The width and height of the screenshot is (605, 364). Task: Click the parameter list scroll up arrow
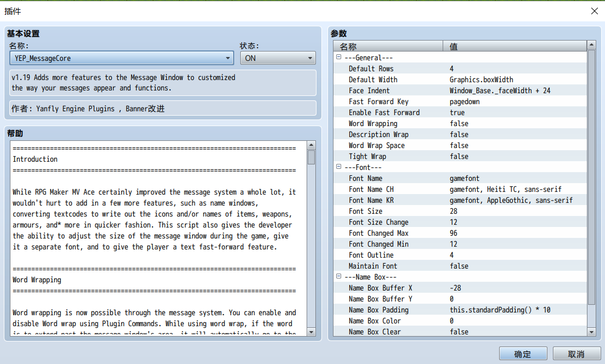591,45
